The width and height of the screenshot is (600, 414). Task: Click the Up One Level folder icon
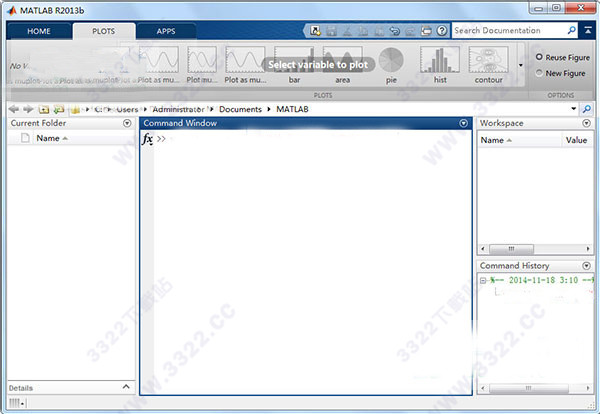(x=44, y=110)
